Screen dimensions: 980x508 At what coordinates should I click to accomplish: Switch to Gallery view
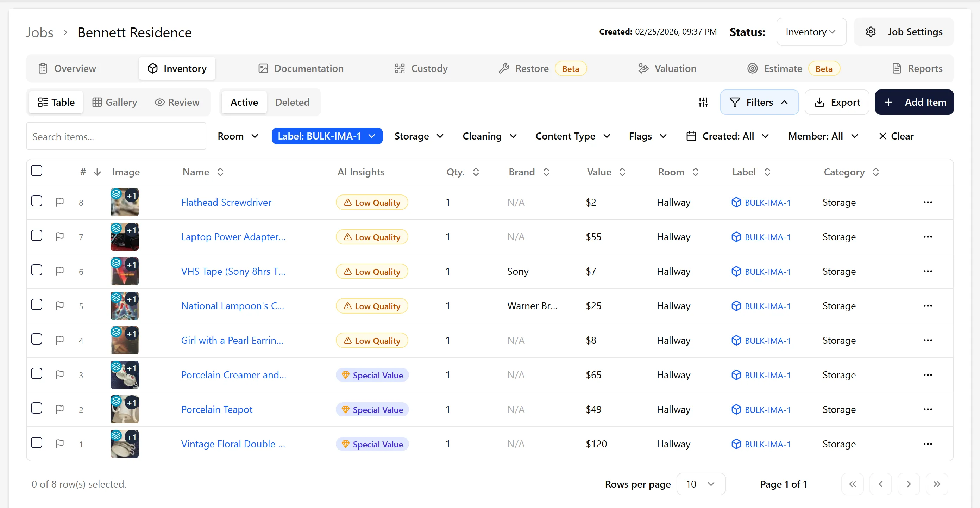coord(114,102)
